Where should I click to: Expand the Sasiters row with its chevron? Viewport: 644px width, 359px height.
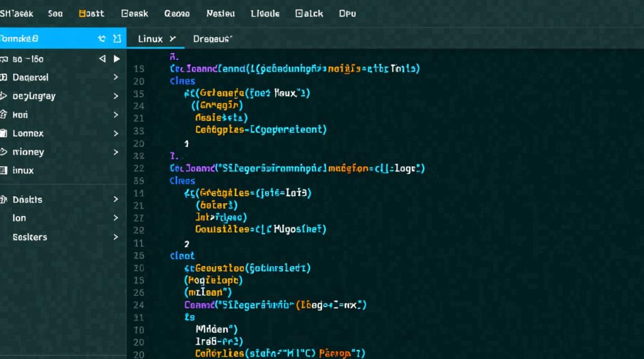click(x=115, y=237)
